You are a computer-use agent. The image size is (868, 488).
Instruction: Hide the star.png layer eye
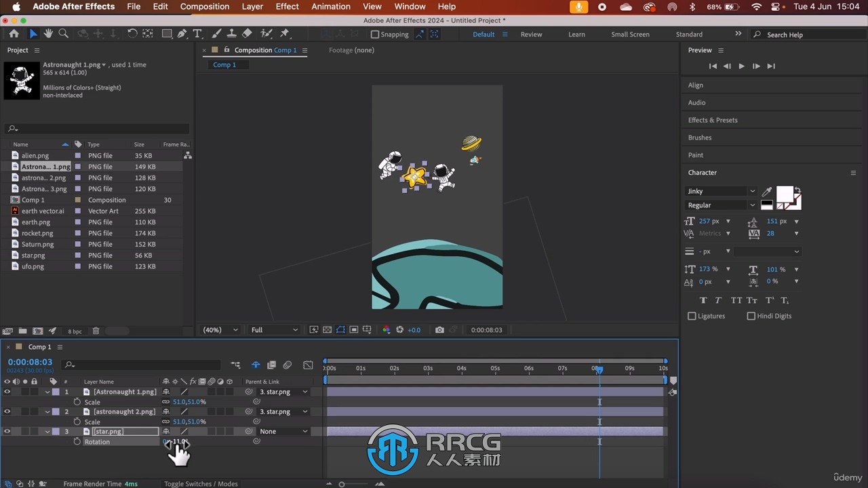pos(7,431)
